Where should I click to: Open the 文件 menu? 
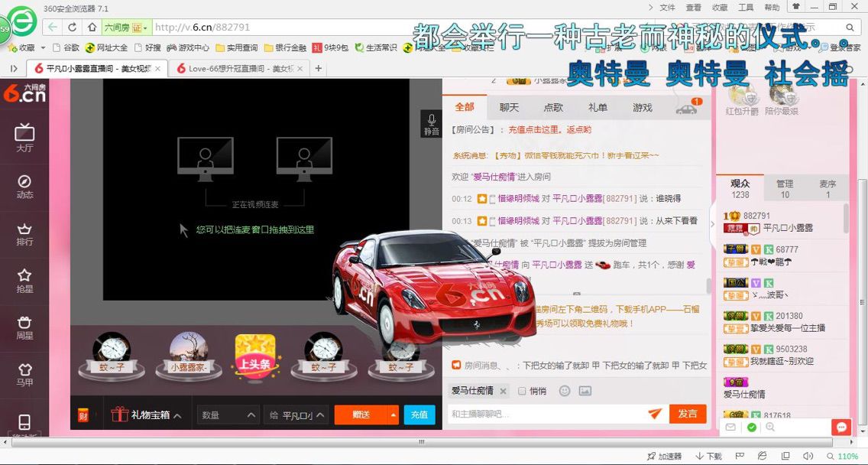coord(667,8)
